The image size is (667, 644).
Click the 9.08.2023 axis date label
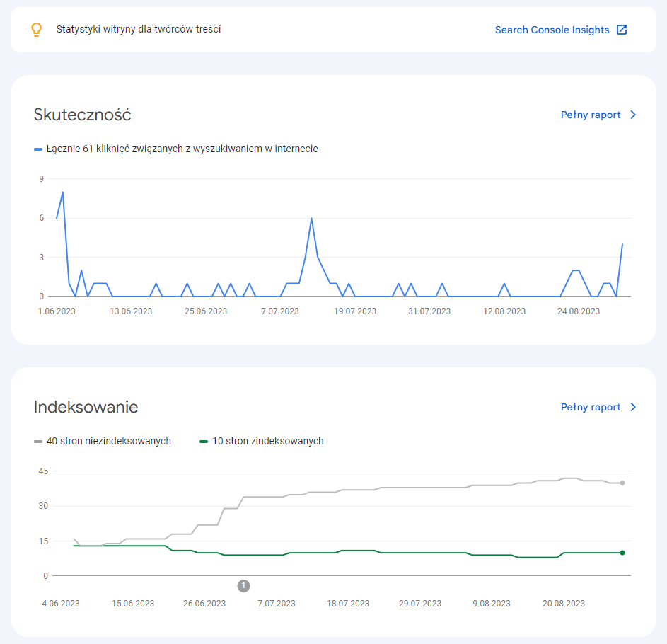[x=492, y=604]
